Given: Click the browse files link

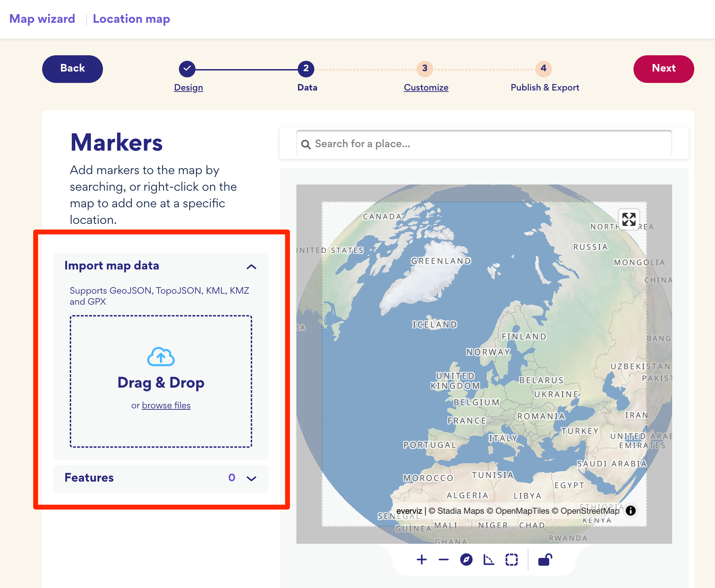Looking at the screenshot, I should coord(166,405).
